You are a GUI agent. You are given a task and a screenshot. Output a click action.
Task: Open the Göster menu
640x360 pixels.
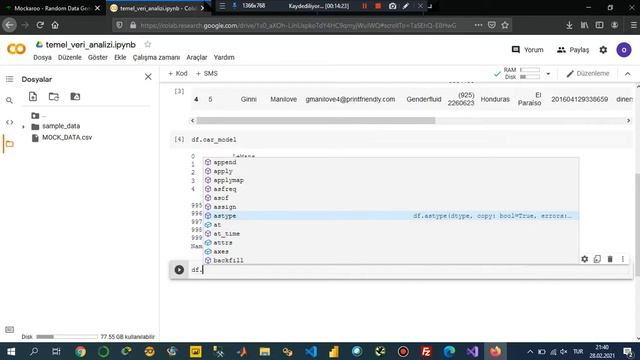click(98, 58)
